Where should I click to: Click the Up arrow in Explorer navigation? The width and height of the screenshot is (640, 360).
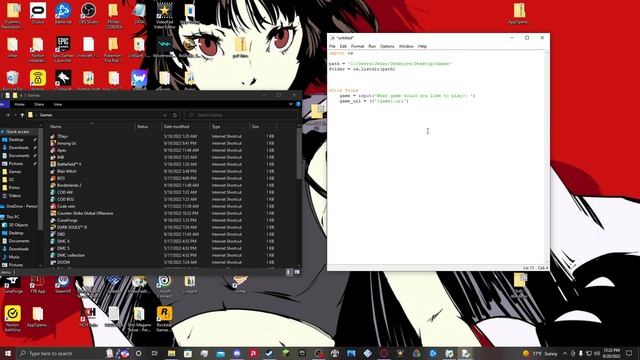tap(22, 115)
